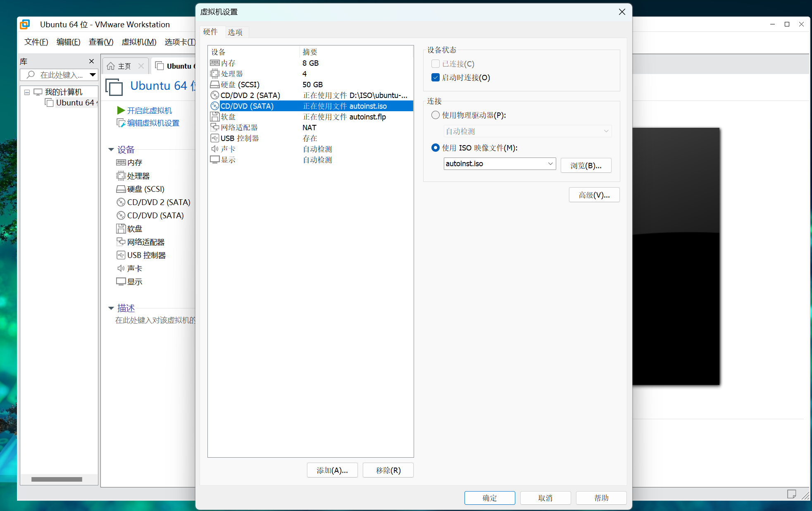Click the search magnifier icon in the library
812x511 pixels.
tap(31, 75)
